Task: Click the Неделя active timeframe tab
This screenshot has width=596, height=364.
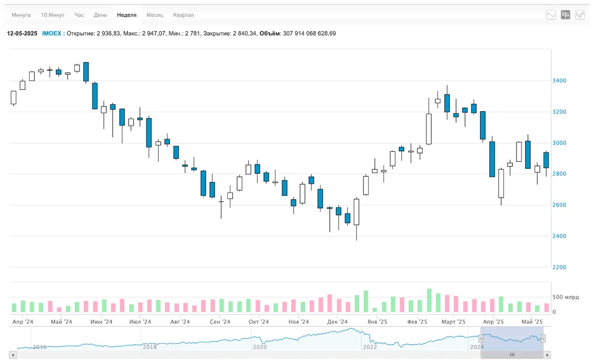Action: [x=127, y=15]
